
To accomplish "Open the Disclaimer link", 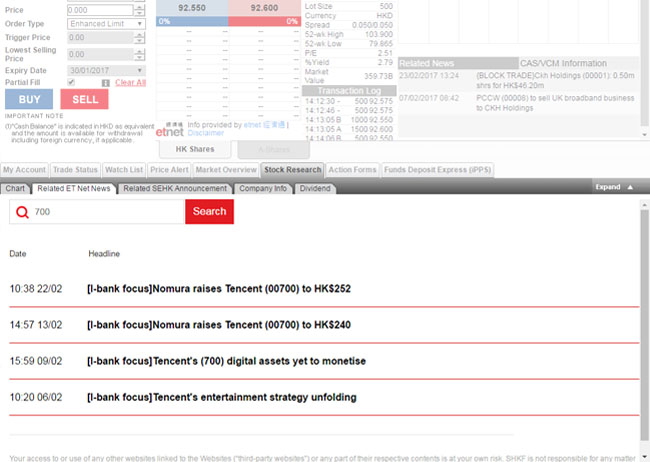I will click(x=206, y=133).
